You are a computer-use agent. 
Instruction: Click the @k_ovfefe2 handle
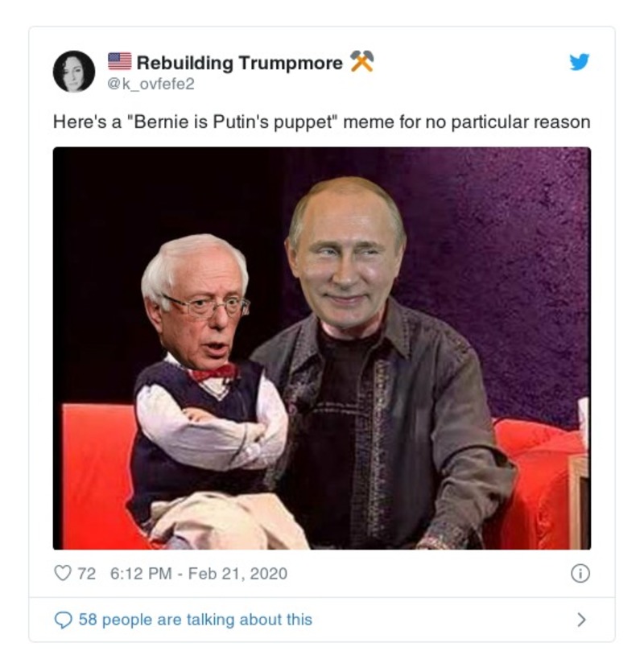[x=151, y=84]
